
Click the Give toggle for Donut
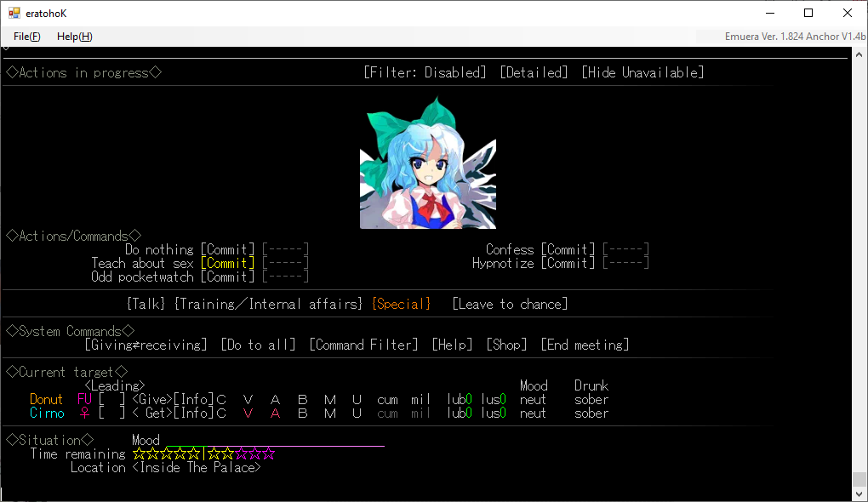[x=152, y=400]
